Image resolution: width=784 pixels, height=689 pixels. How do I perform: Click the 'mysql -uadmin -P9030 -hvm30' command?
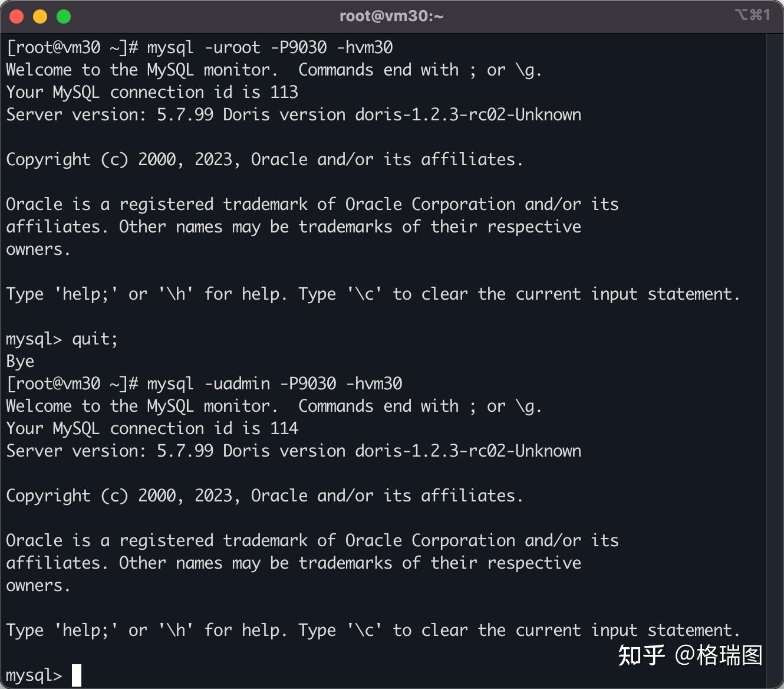(274, 383)
